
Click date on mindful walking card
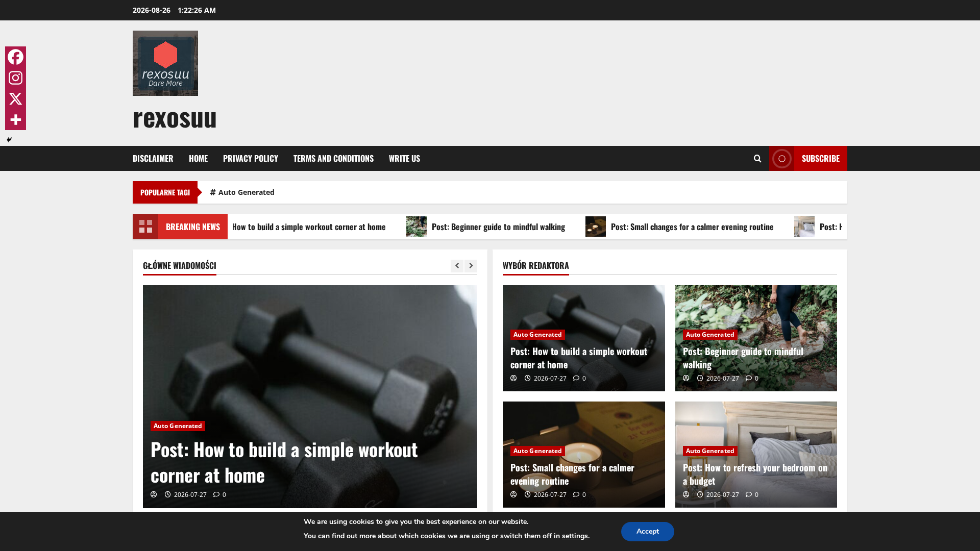click(x=722, y=378)
